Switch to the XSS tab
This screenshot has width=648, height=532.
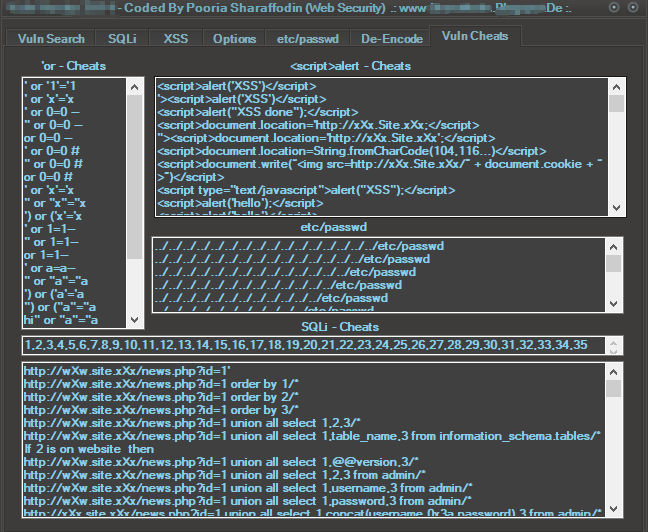click(x=176, y=38)
